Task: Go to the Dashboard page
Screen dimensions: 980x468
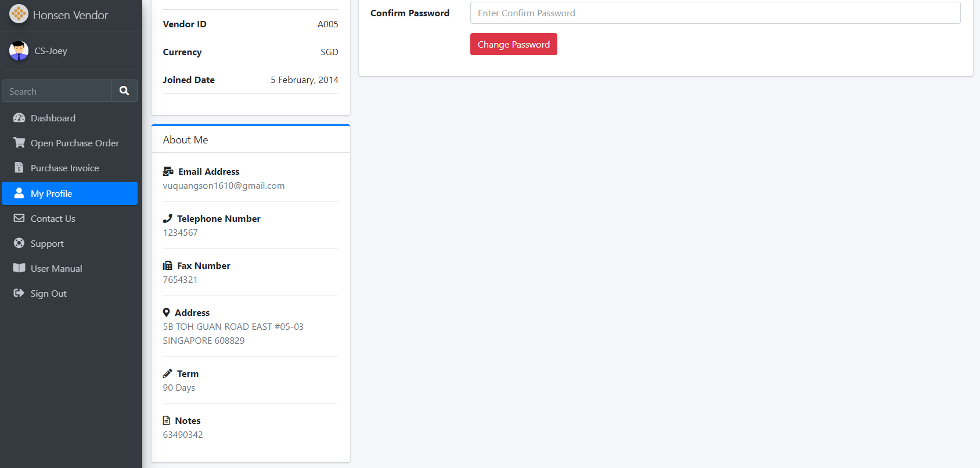Action: (x=53, y=118)
